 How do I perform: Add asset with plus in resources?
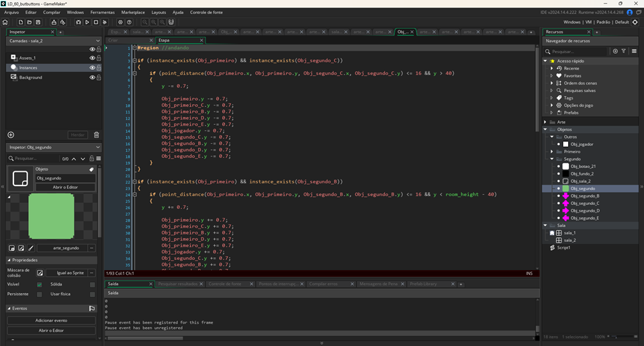(x=615, y=51)
